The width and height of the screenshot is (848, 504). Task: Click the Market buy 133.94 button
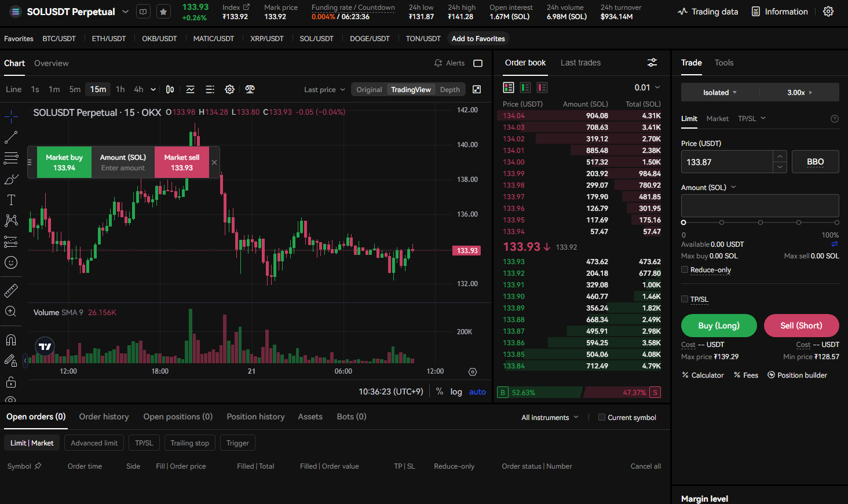pos(64,162)
